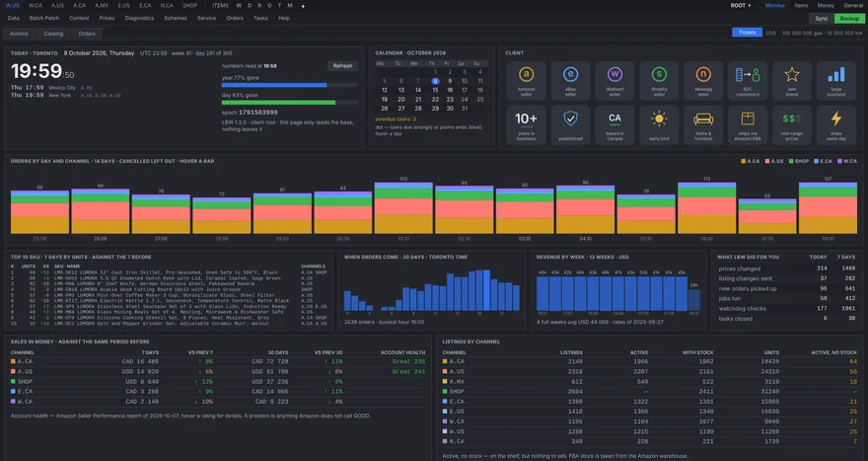The width and height of the screenshot is (868, 461).
Task: Open the LOG link next to Tickets
Action: click(771, 34)
